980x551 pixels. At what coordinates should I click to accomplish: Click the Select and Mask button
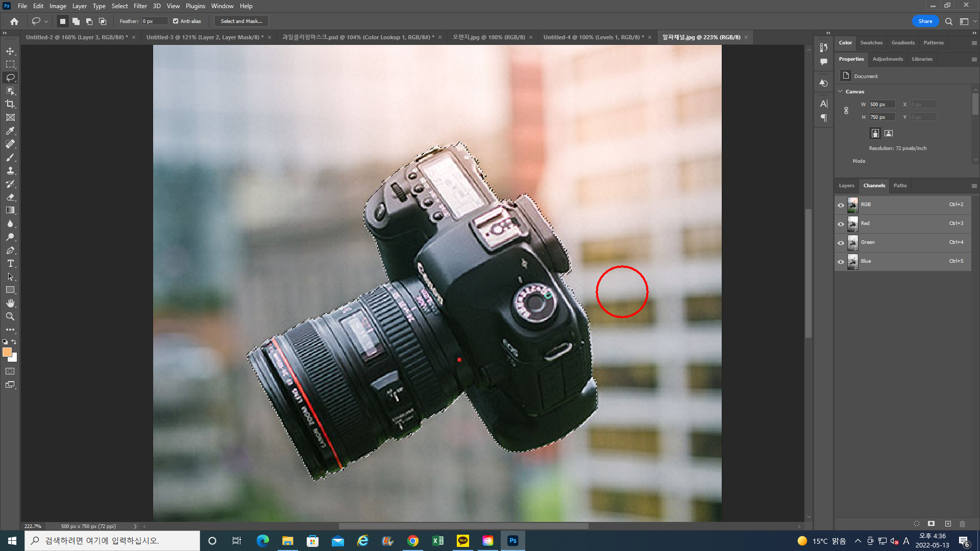tap(241, 21)
